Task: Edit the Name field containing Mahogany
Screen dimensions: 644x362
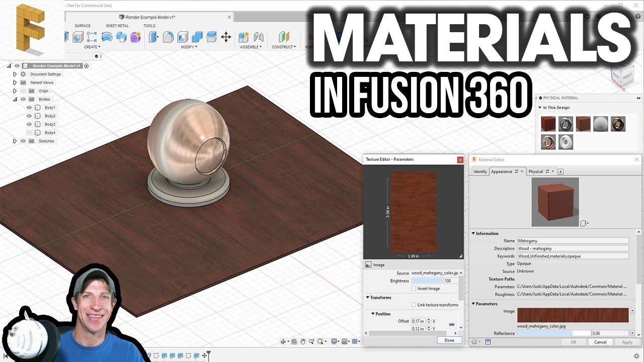Action: pyautogui.click(x=573, y=241)
